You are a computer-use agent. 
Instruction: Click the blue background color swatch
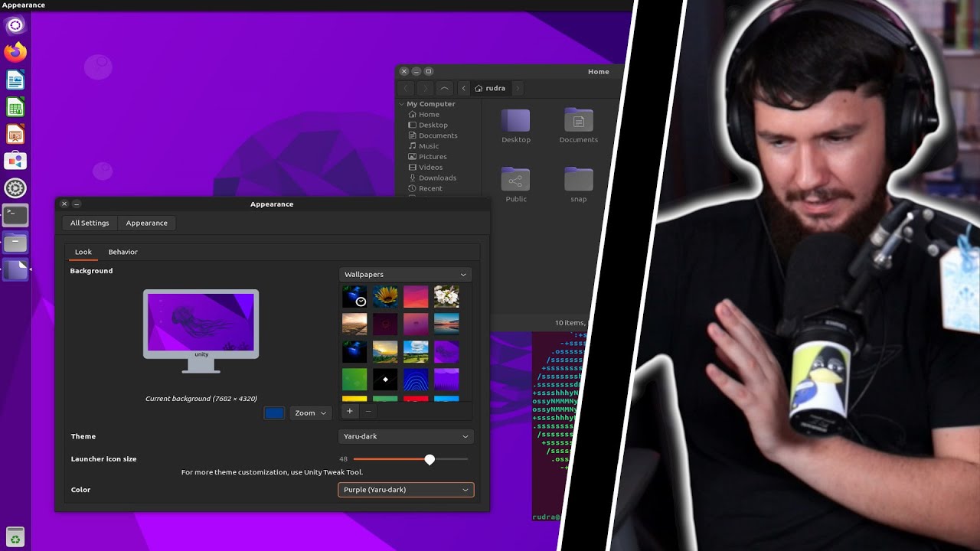point(274,413)
